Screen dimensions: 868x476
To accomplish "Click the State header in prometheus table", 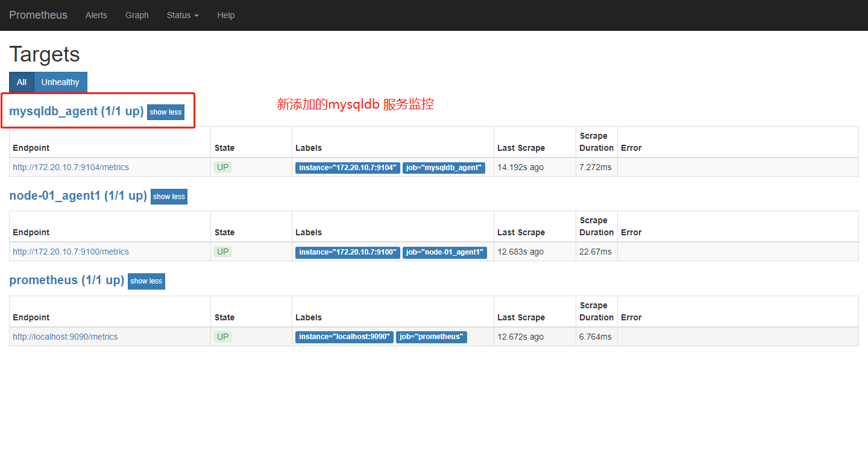I will pyautogui.click(x=225, y=317).
